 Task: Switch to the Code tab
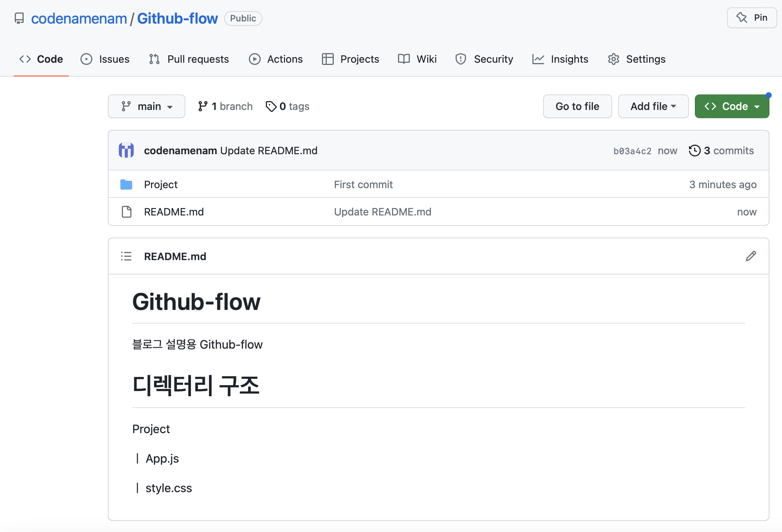41,59
